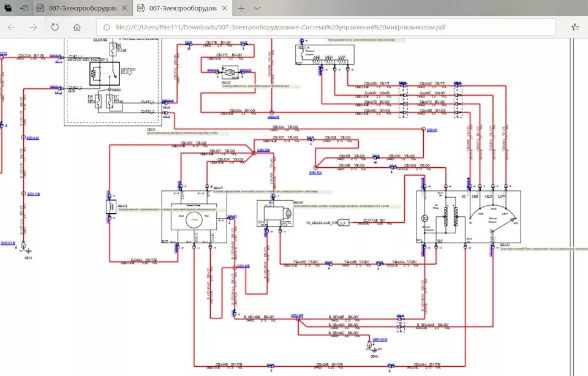The width and height of the screenshot is (588, 376).
Task: Open a new tab with plus button
Action: [x=241, y=8]
